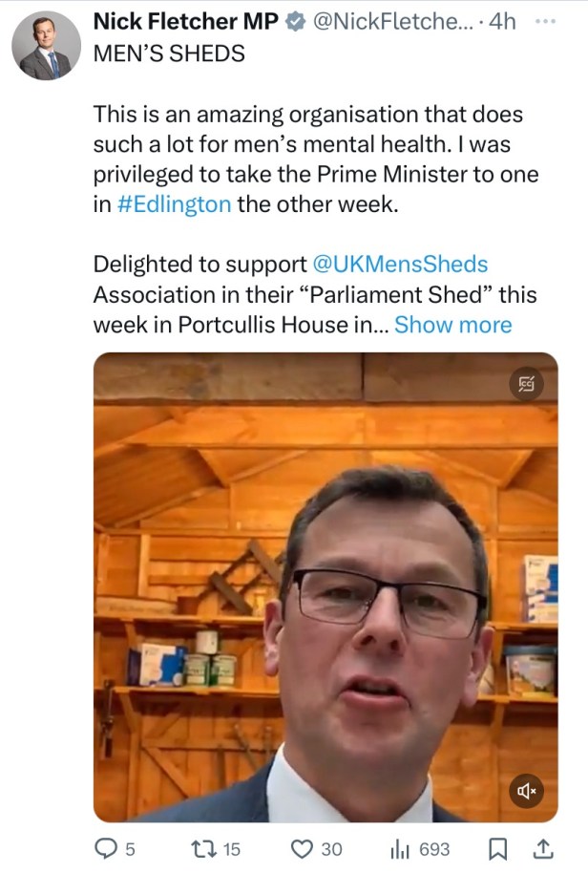Play the embedded shed video
Screen dimensions: 588x873
[325, 587]
